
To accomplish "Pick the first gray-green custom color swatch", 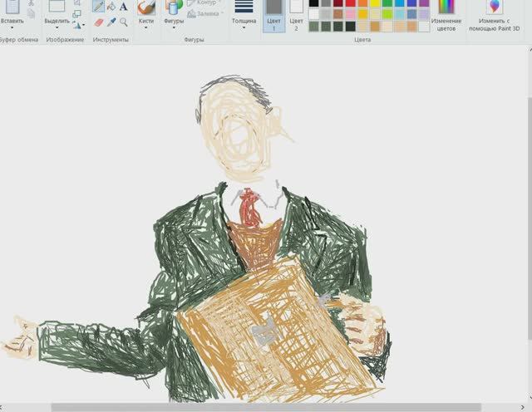I will pyautogui.click(x=314, y=27).
